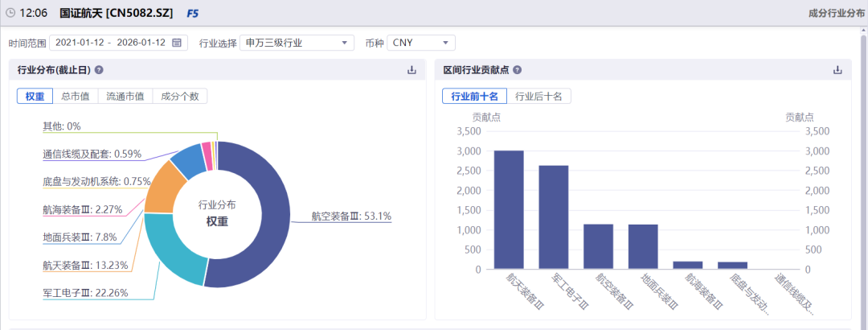Image resolution: width=868 pixels, height=330 pixels.
Task: Click the 地面兵装III: 7.8% legend label
Action: pyautogui.click(x=80, y=237)
